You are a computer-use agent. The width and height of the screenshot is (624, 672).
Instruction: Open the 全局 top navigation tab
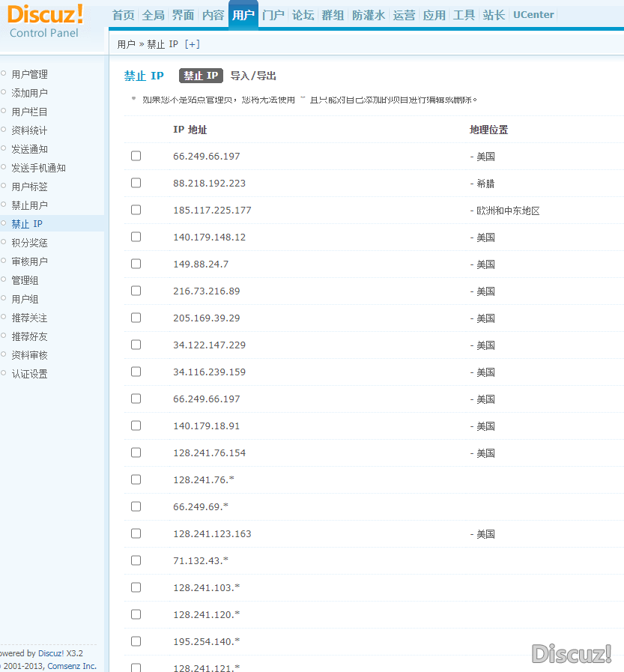153,15
